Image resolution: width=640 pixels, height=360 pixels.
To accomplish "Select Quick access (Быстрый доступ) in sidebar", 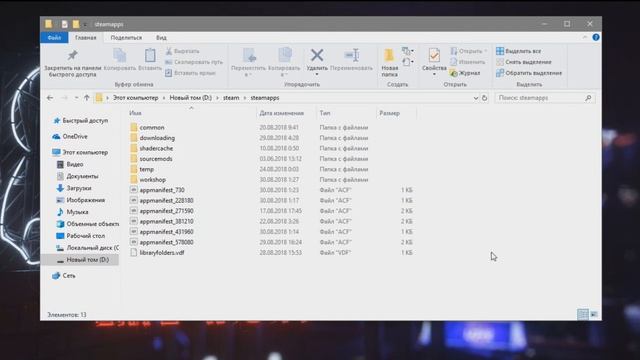I will pos(81,121).
